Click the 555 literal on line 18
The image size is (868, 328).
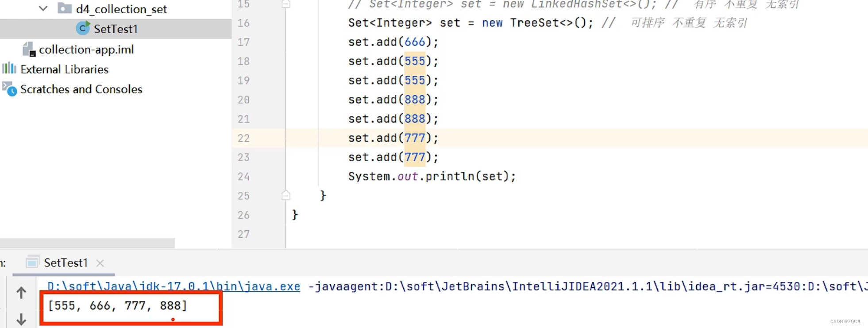tap(415, 61)
